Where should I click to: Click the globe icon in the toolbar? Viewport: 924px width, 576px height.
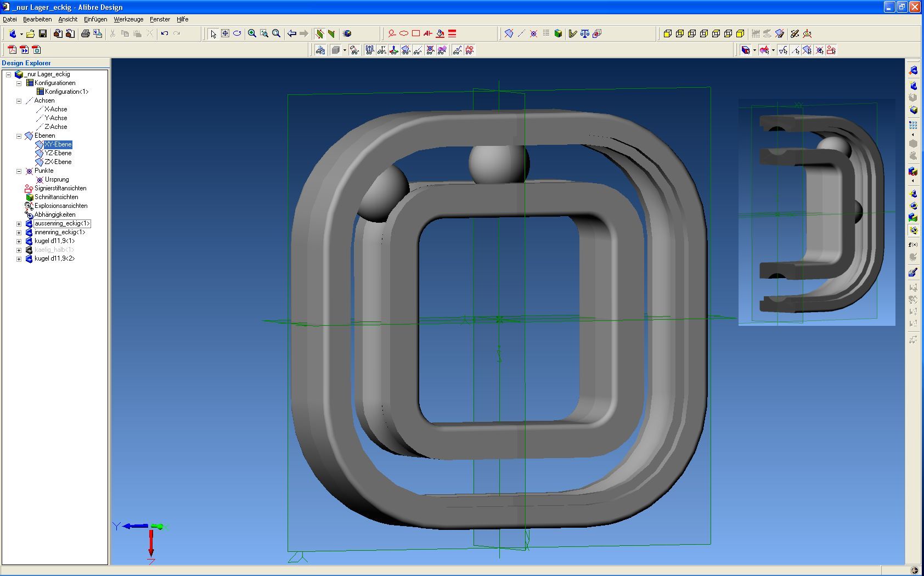[347, 34]
